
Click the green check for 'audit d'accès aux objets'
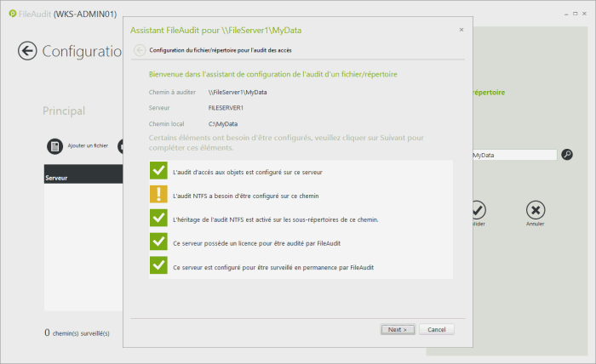coord(158,170)
